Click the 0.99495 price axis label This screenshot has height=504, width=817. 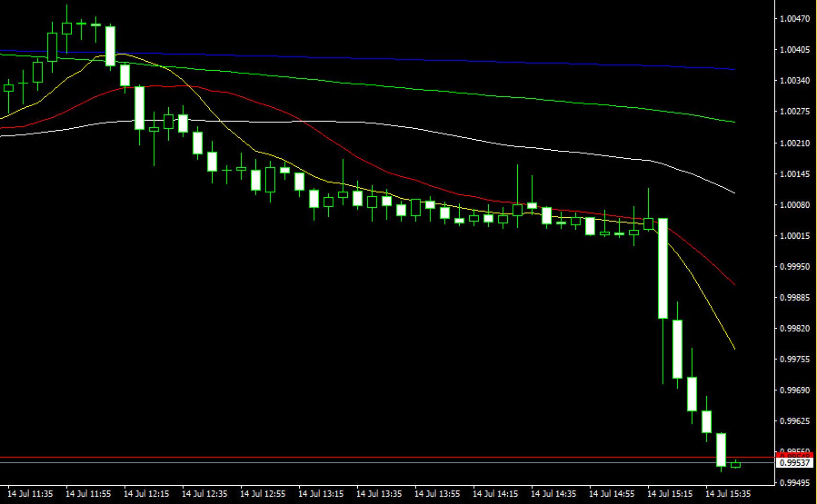coord(794,483)
